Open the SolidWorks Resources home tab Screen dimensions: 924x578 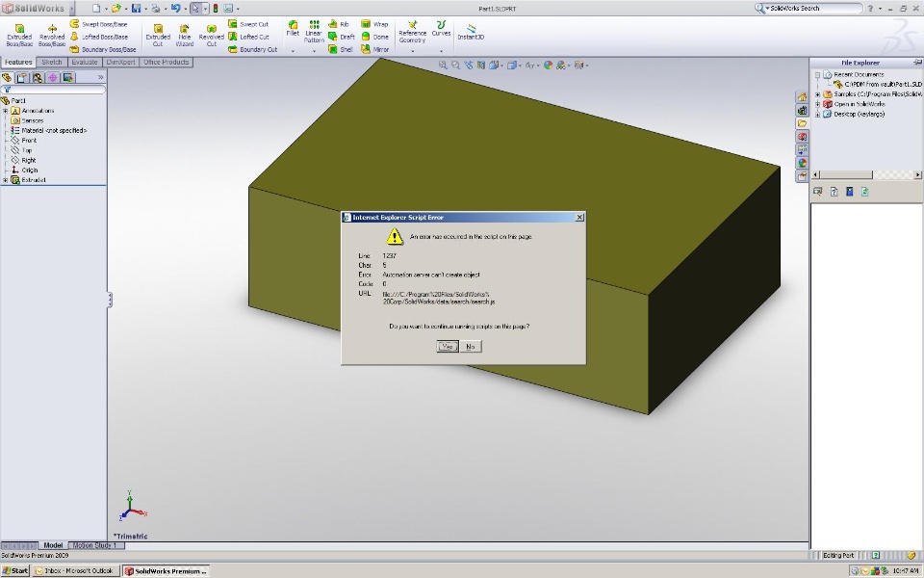click(x=802, y=96)
